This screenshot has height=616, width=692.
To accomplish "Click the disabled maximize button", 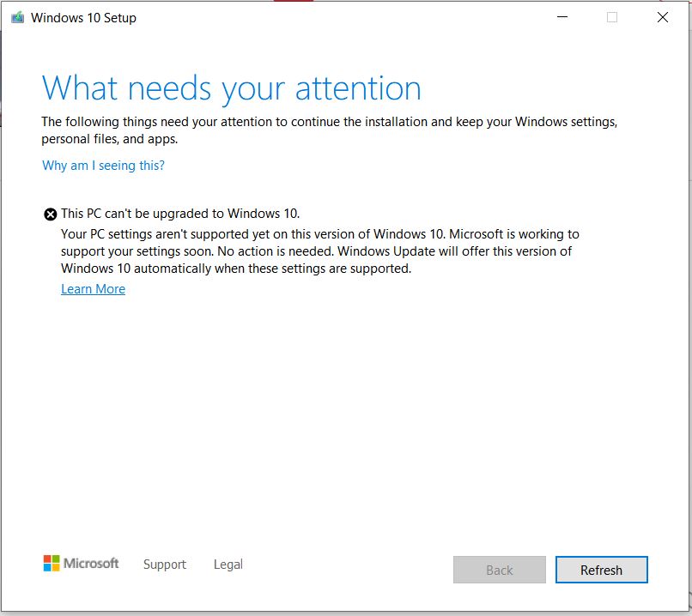I will [612, 17].
